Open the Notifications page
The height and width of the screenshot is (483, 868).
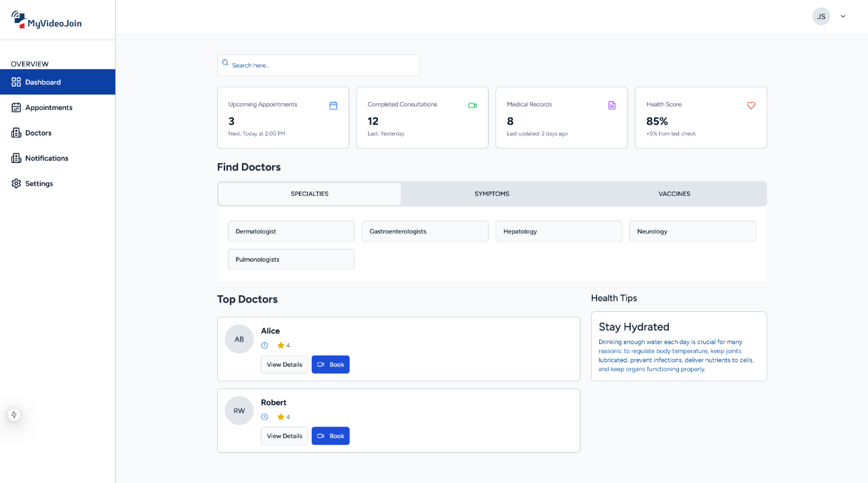(x=58, y=158)
